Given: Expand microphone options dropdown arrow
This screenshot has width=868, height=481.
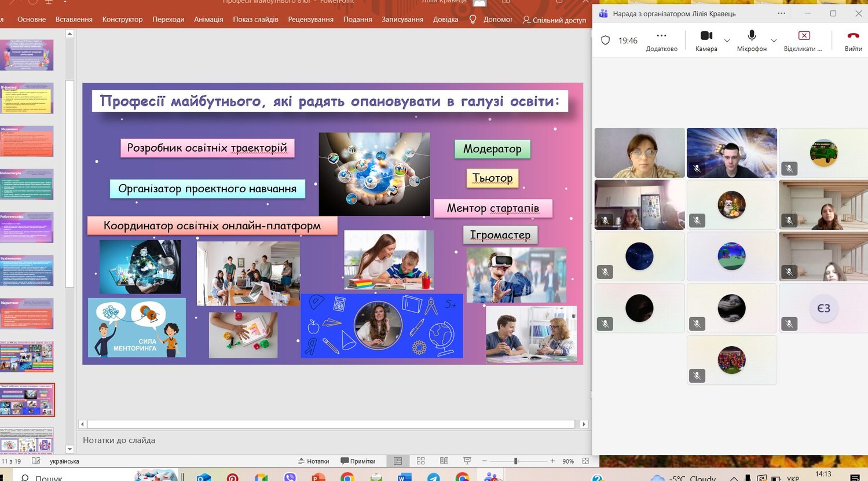Looking at the screenshot, I should point(774,41).
